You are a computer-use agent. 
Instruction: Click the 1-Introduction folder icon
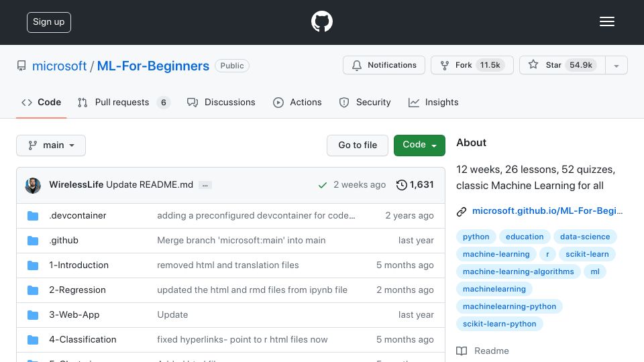33,265
